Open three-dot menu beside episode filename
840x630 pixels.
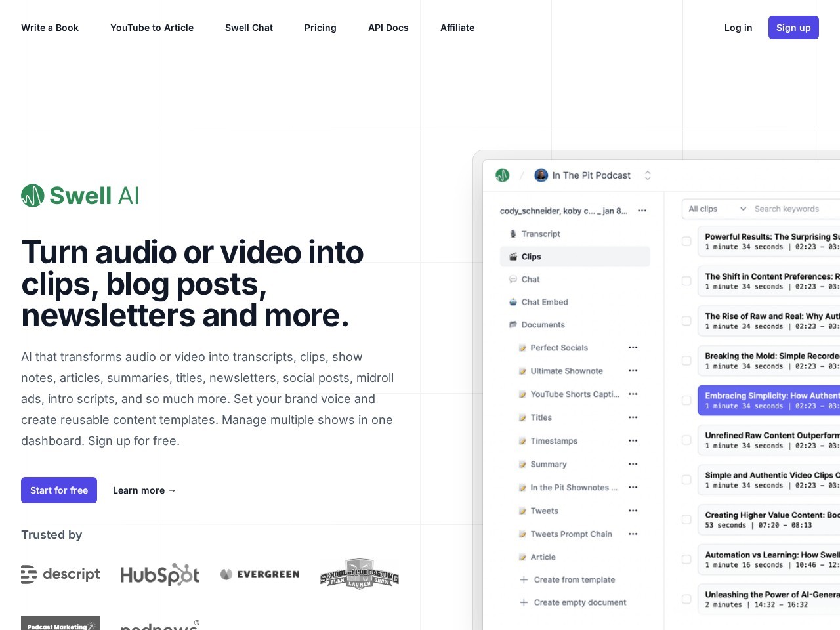pos(642,211)
